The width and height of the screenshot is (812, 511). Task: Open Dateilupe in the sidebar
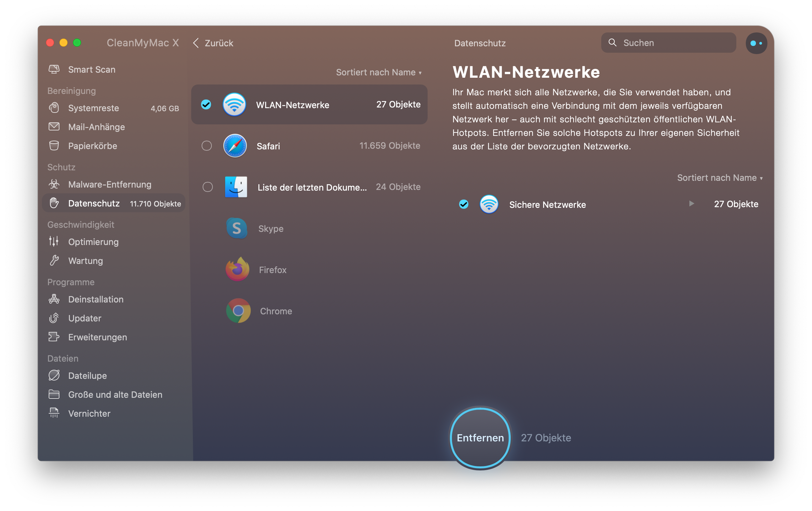pos(87,376)
